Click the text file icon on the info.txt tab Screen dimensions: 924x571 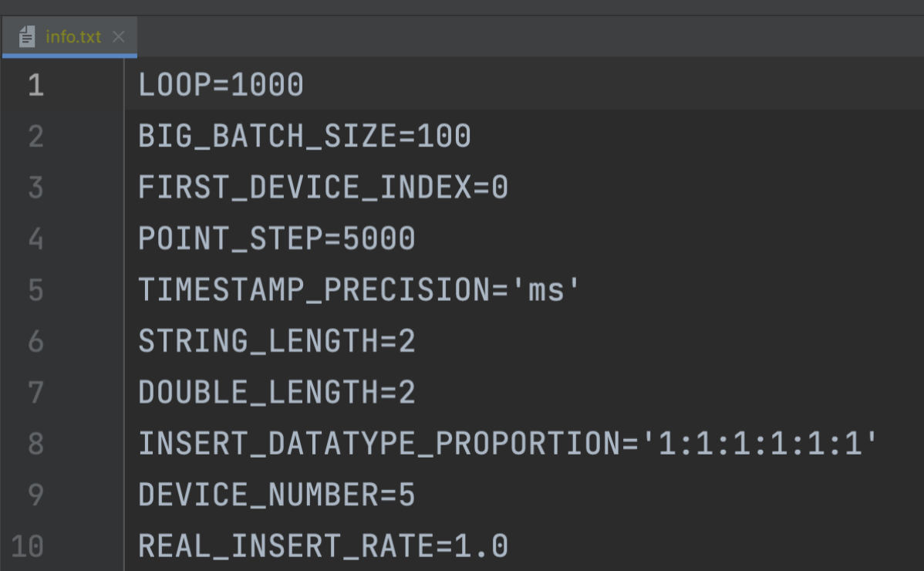(x=26, y=35)
